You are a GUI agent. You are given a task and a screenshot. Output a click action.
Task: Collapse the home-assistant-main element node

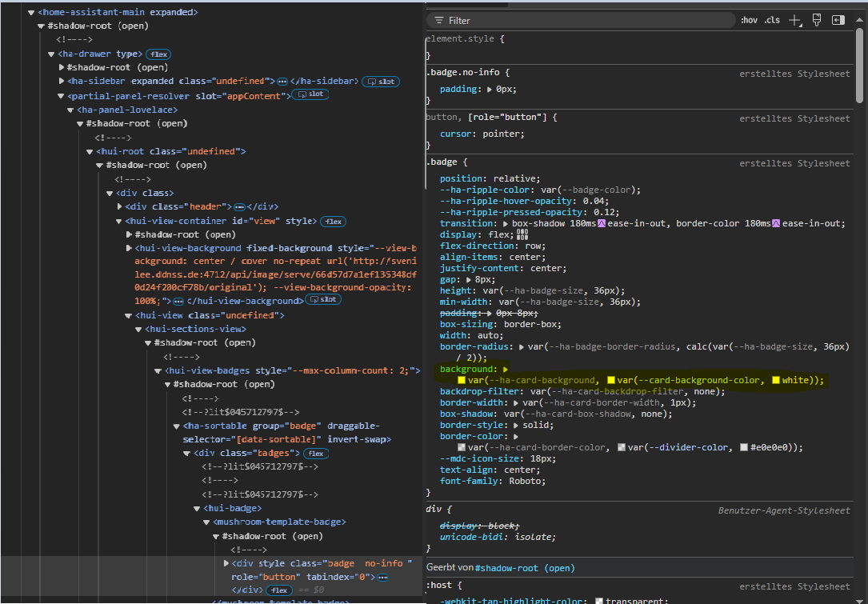click(31, 12)
